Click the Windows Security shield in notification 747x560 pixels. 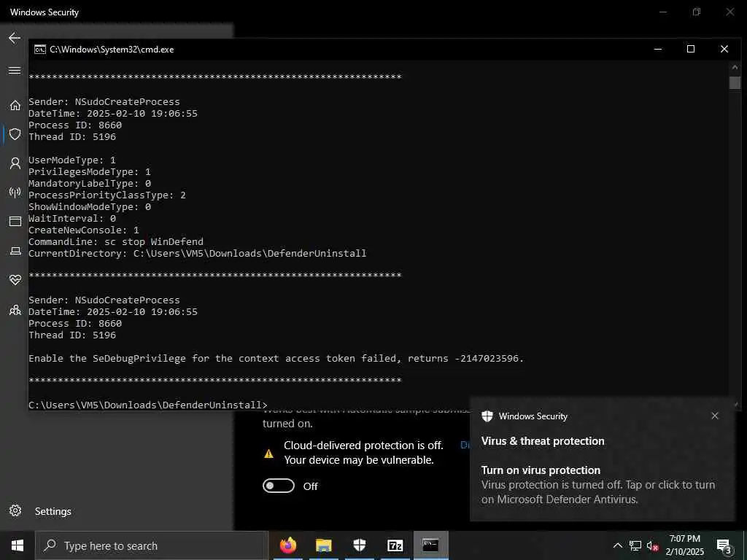[x=487, y=416]
